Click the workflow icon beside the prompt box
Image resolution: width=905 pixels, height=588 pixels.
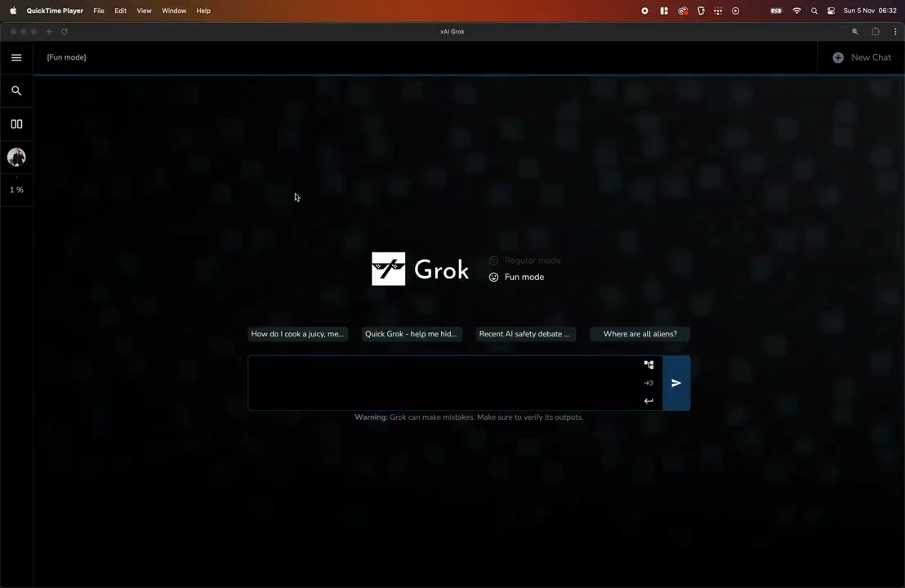tap(649, 364)
